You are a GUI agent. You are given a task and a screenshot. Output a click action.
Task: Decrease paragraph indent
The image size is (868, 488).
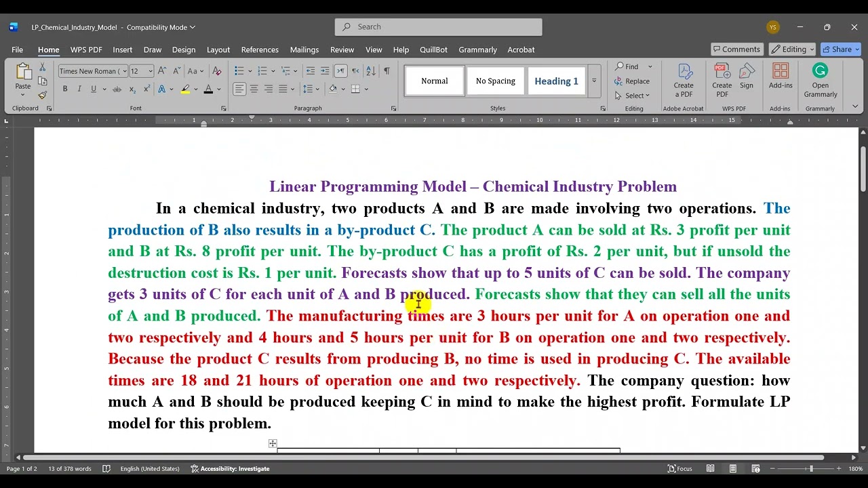pyautogui.click(x=310, y=71)
